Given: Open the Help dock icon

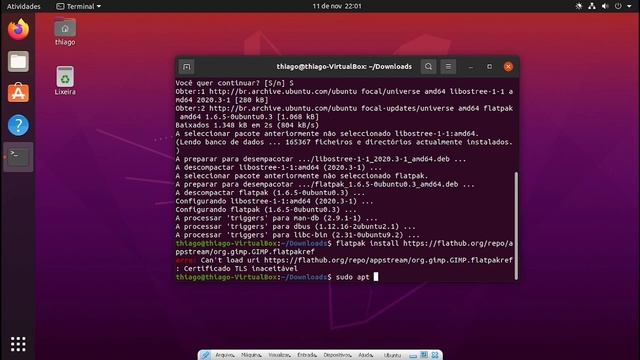Looking at the screenshot, I should coord(18,125).
